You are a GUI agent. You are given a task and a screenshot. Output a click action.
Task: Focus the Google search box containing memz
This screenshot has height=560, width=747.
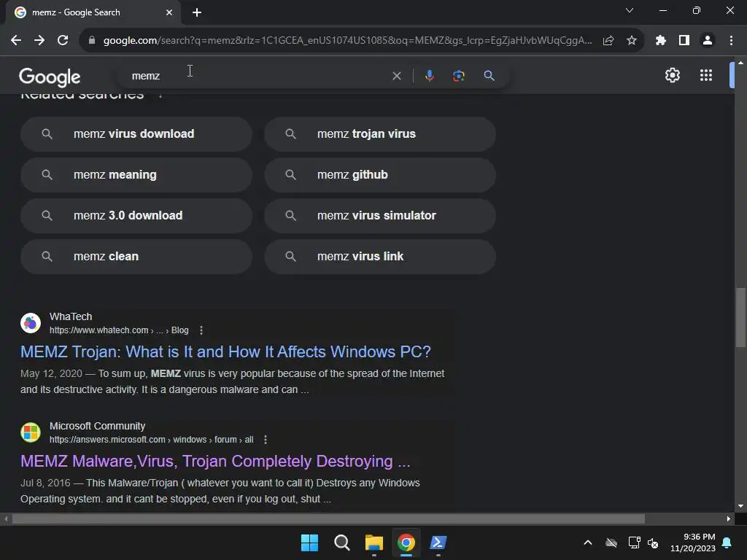258,76
